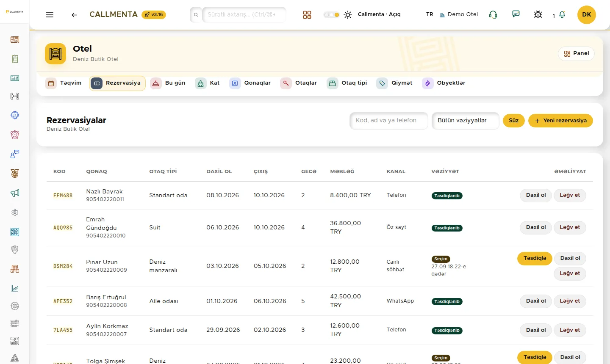The width and height of the screenshot is (610, 364).
Task: Open the headset support icon
Action: pyautogui.click(x=493, y=14)
